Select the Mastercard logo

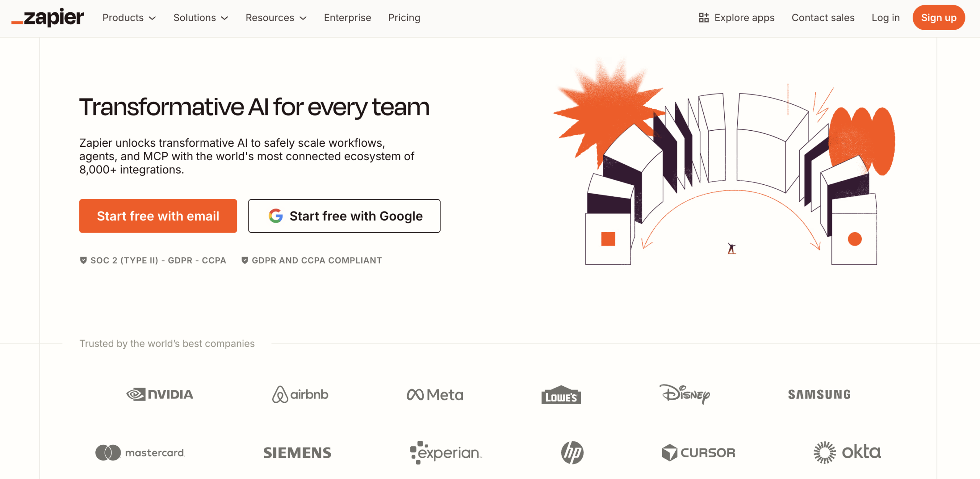140,453
